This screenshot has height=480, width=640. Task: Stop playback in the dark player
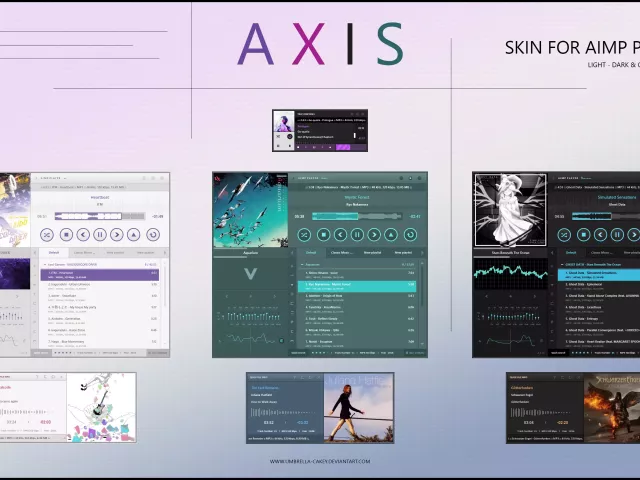coord(584,235)
